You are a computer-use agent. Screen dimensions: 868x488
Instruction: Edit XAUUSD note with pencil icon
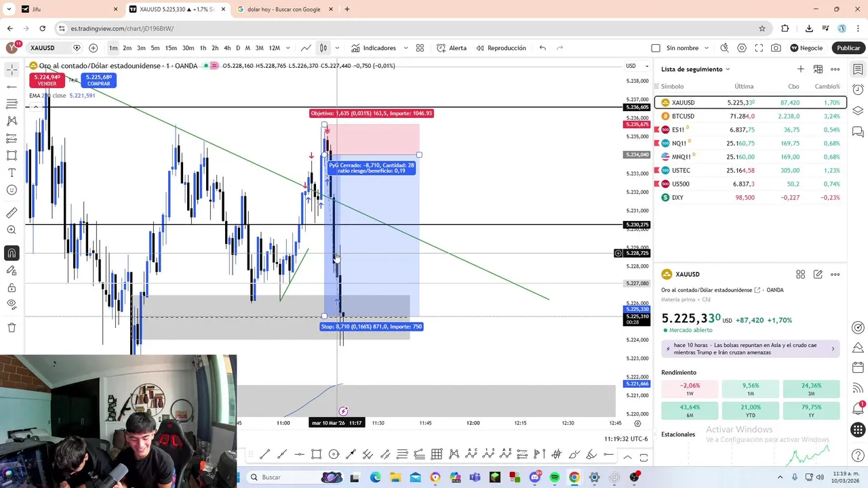pos(818,274)
